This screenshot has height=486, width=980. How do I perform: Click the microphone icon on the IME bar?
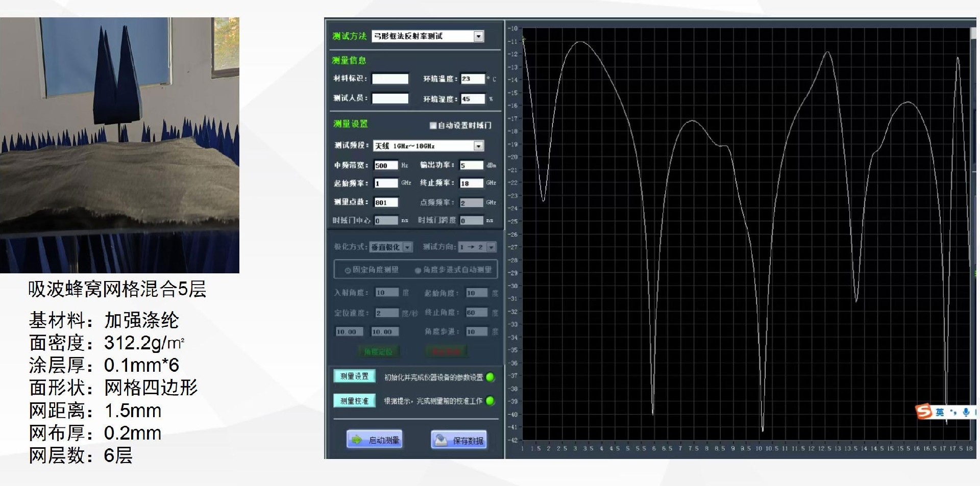pyautogui.click(x=965, y=412)
